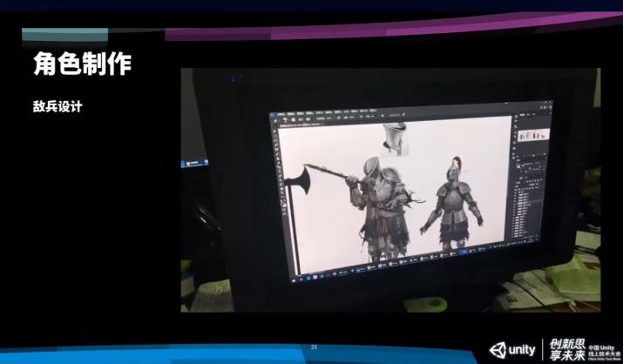
Task: Click the 角色制作 slide title
Action: pyautogui.click(x=82, y=64)
